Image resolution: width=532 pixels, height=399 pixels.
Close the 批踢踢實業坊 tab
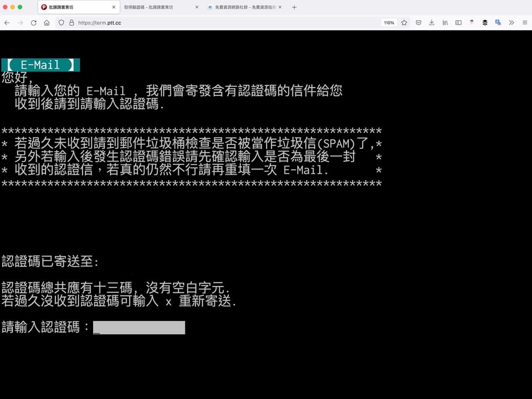coord(114,7)
